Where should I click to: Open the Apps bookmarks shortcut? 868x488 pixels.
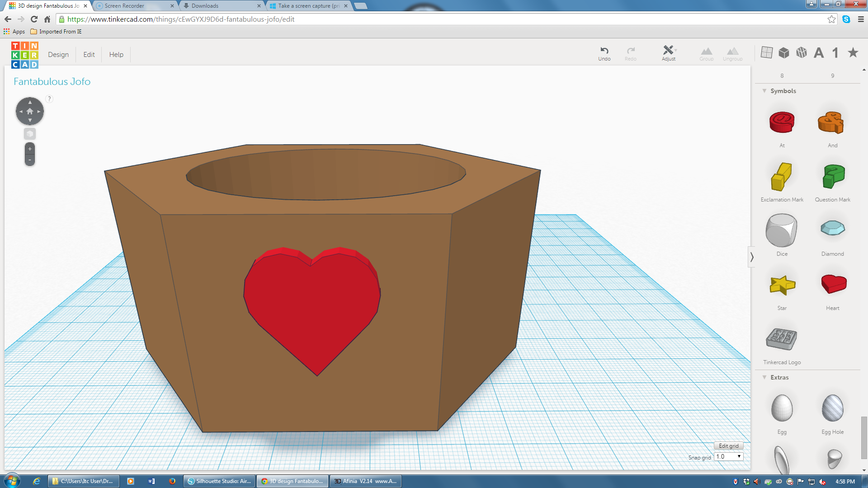[14, 32]
